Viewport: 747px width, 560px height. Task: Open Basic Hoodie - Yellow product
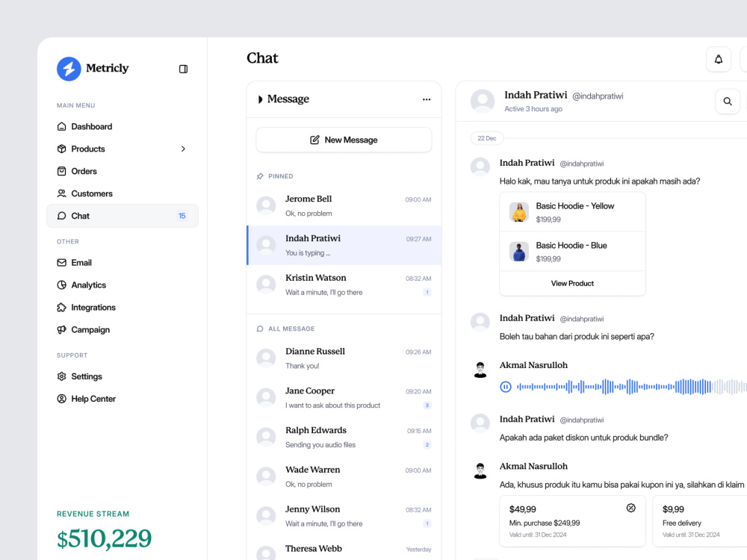(573, 212)
